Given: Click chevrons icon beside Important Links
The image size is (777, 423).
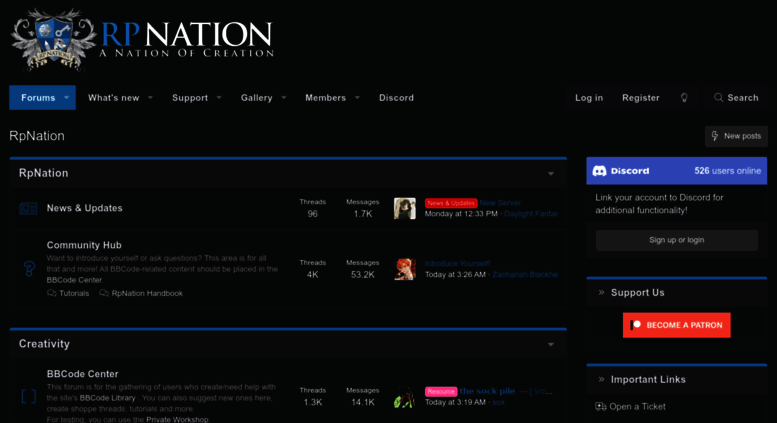Looking at the screenshot, I should tap(601, 379).
